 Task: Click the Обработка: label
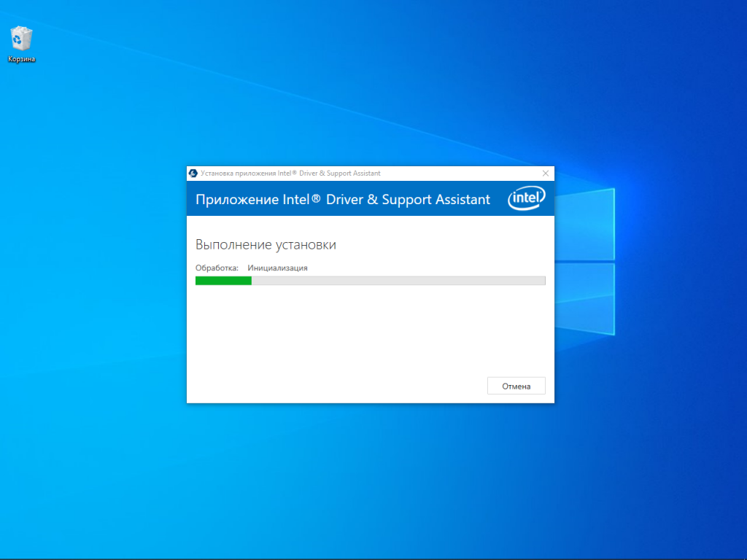pyautogui.click(x=217, y=268)
